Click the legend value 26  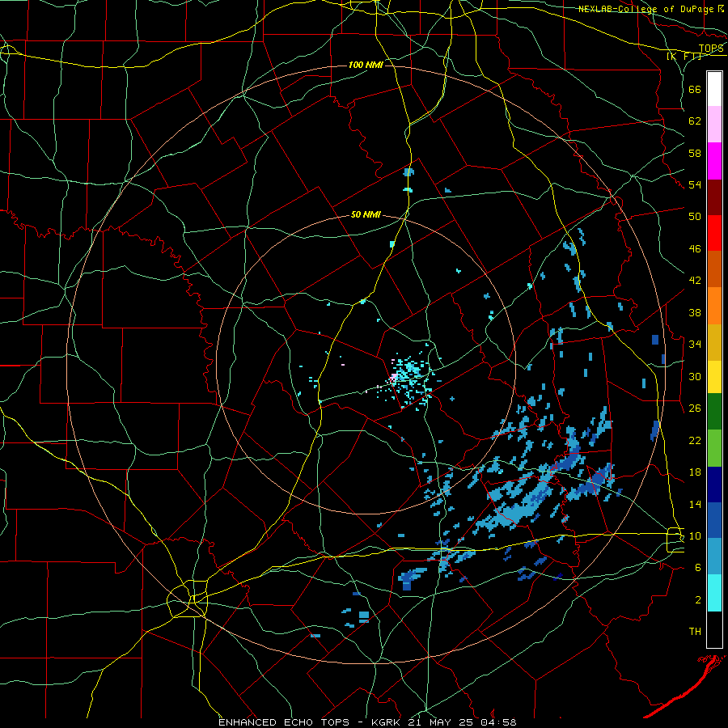coord(695,408)
